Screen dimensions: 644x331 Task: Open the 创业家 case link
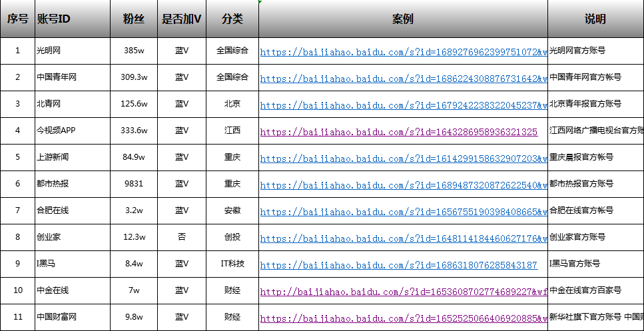tap(403, 238)
